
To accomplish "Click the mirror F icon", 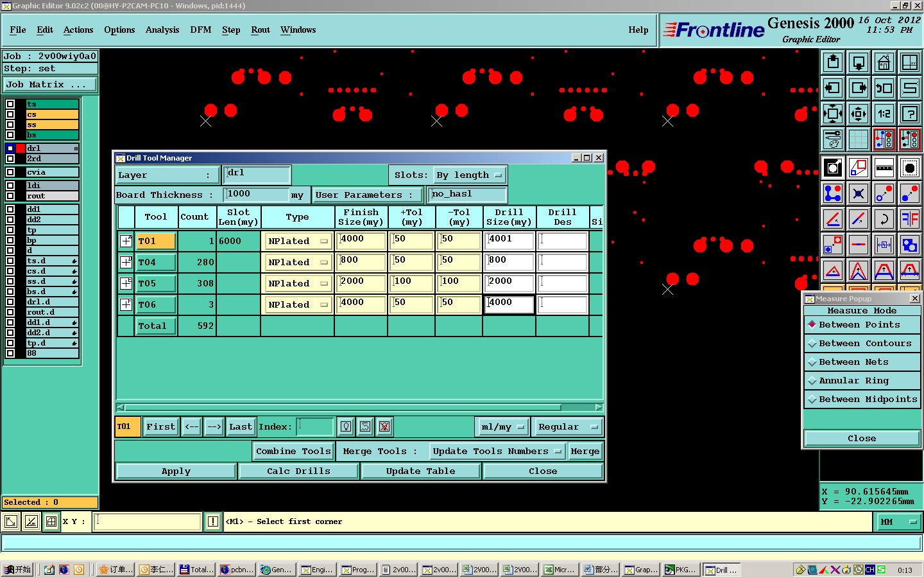I will pos(910,219).
